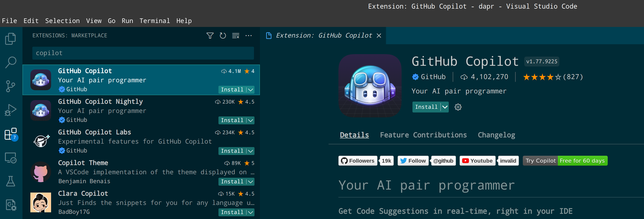This screenshot has height=219, width=644.
Task: Click the large GitHub Copilot logo
Action: [x=370, y=86]
